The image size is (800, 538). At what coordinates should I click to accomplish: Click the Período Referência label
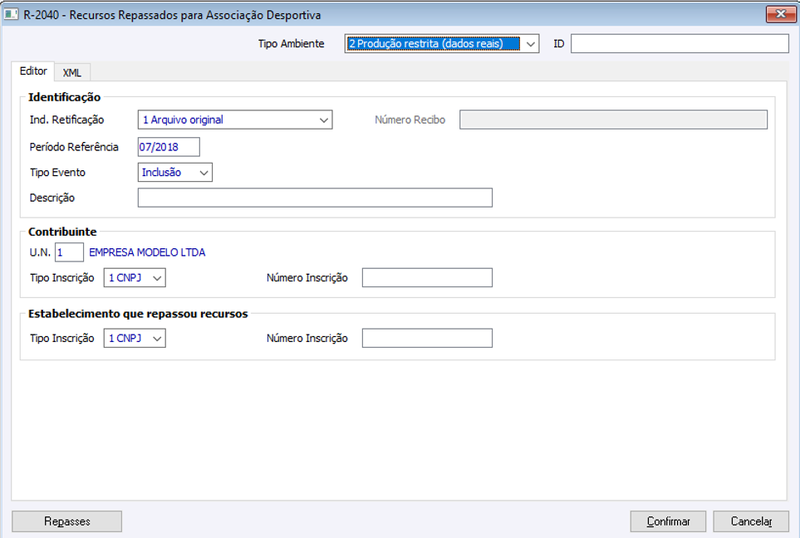pyautogui.click(x=74, y=147)
